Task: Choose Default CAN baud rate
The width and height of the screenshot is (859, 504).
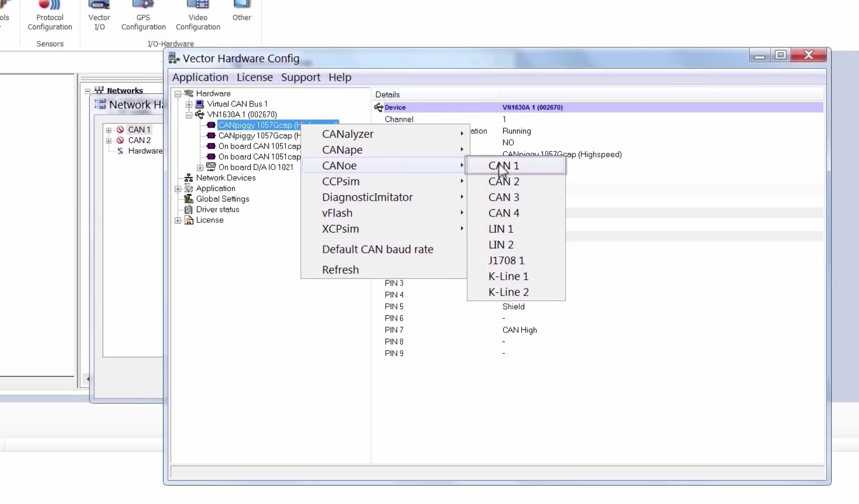Action: [x=384, y=249]
